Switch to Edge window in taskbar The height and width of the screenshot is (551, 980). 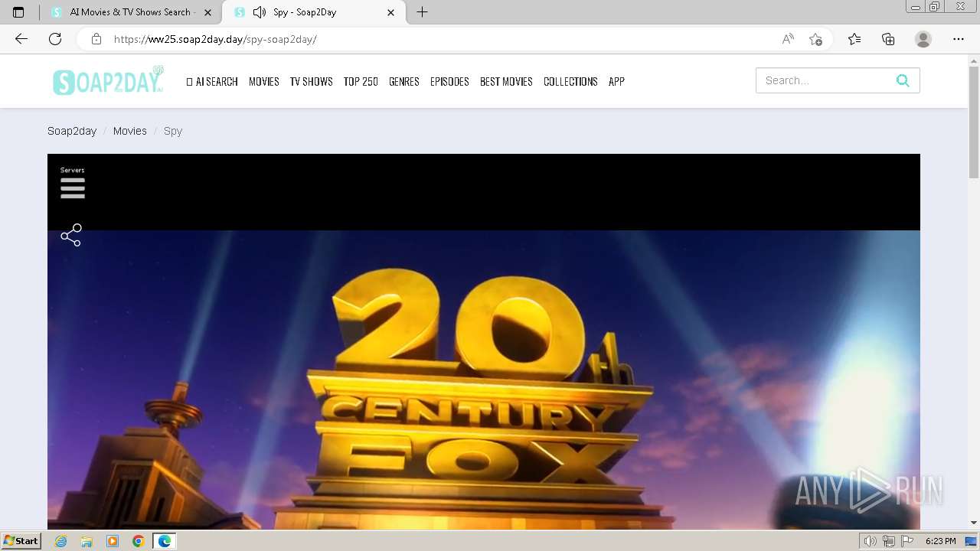tap(164, 541)
